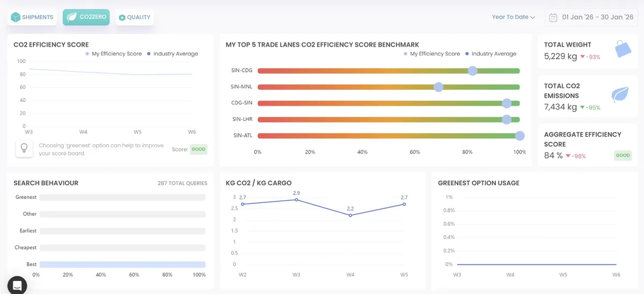Click the GREENEST OPTION USAGE heading

click(479, 183)
